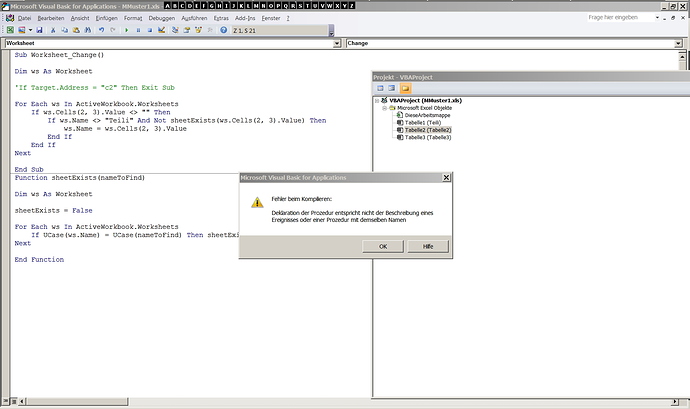Click View Object icon in Projekt panel
Viewport: 690px width, 409px height.
392,88
